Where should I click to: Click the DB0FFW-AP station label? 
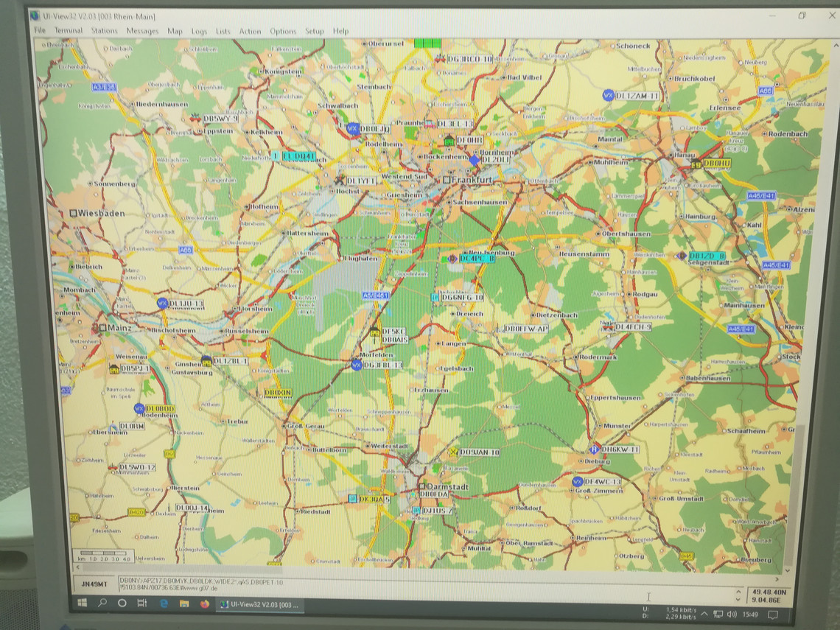point(526,329)
